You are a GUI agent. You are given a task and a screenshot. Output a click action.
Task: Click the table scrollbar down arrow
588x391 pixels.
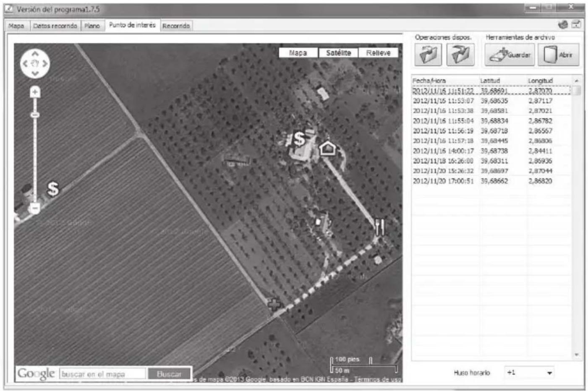[577, 355]
